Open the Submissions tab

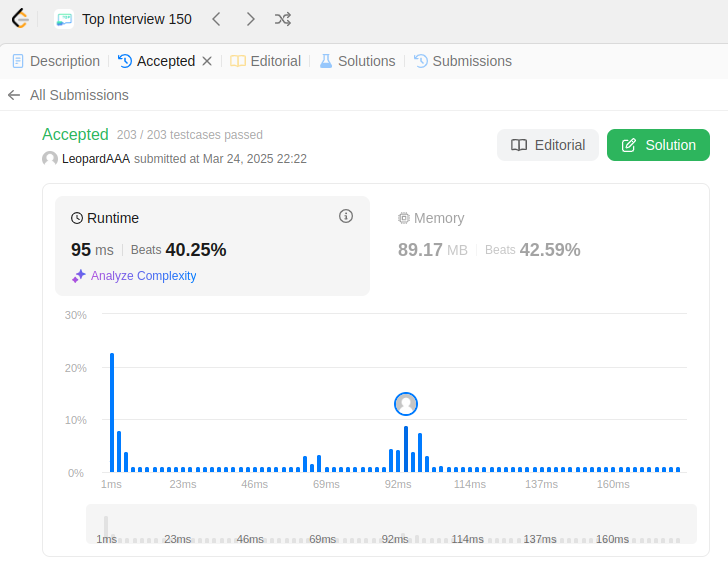pos(463,61)
